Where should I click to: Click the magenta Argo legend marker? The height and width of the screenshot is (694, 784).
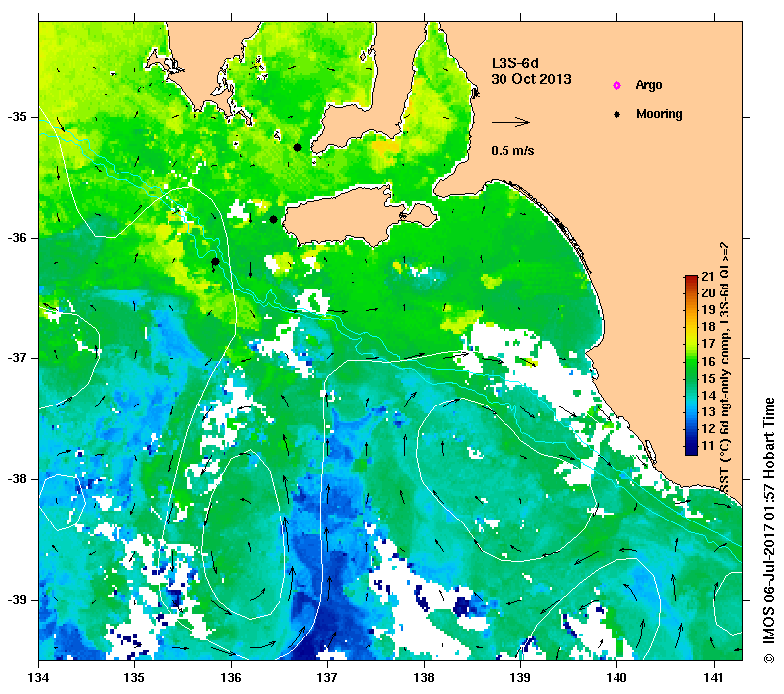pos(617,85)
